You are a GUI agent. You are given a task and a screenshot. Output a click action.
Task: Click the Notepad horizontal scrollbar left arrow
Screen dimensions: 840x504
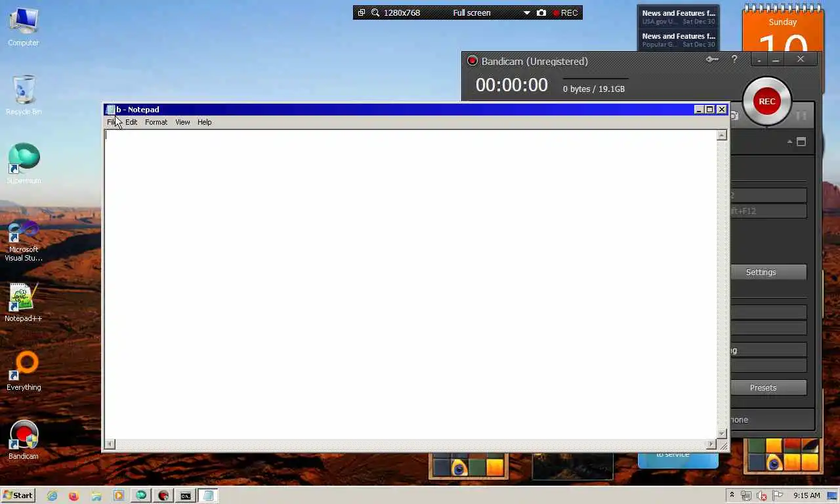click(x=110, y=444)
